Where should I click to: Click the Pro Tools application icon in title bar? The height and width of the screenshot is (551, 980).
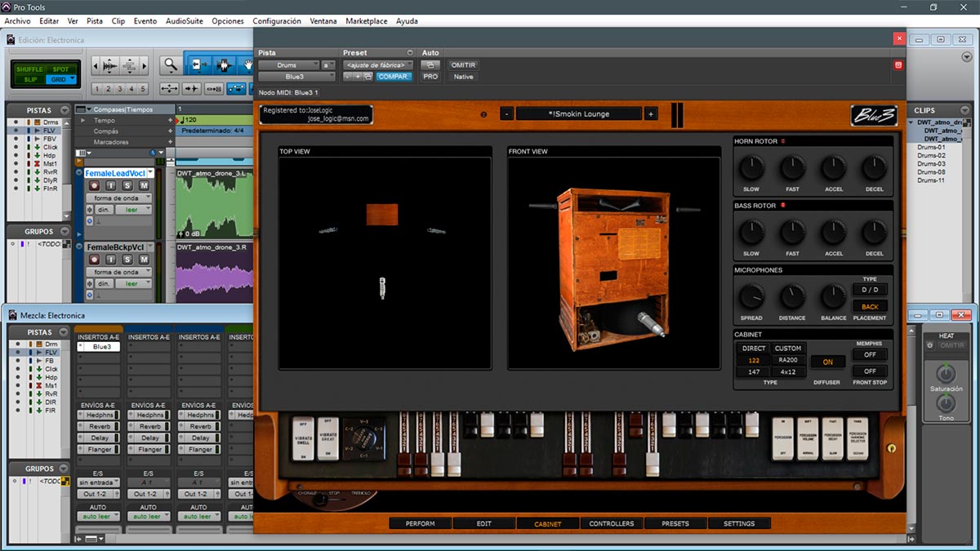point(7,7)
